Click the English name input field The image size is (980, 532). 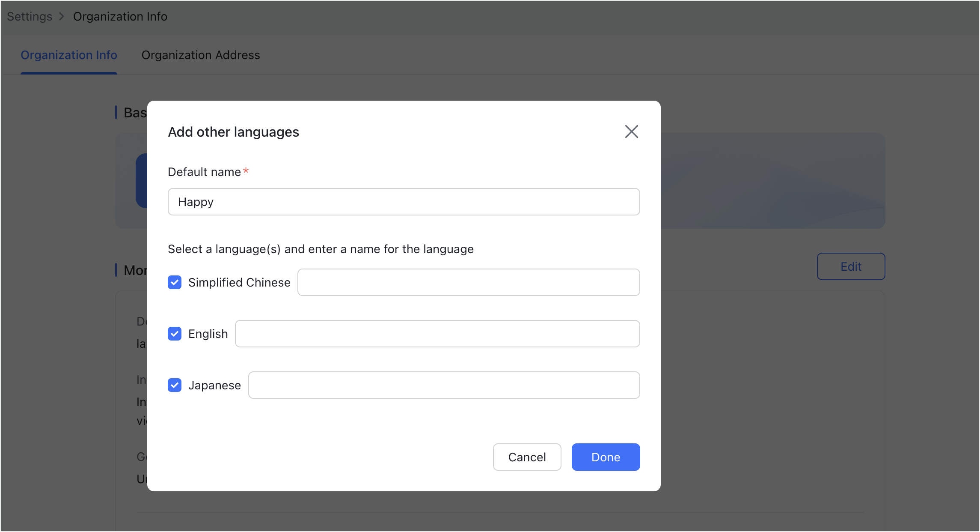(437, 334)
